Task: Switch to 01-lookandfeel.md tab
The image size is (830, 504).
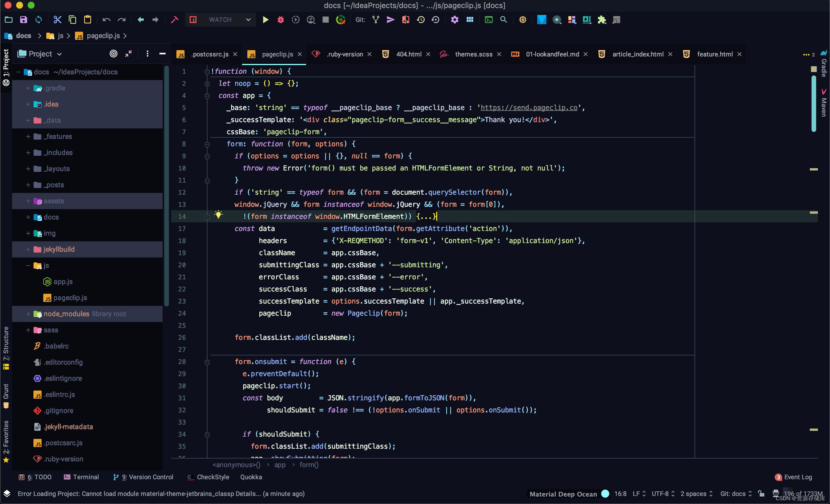Action: pos(549,54)
